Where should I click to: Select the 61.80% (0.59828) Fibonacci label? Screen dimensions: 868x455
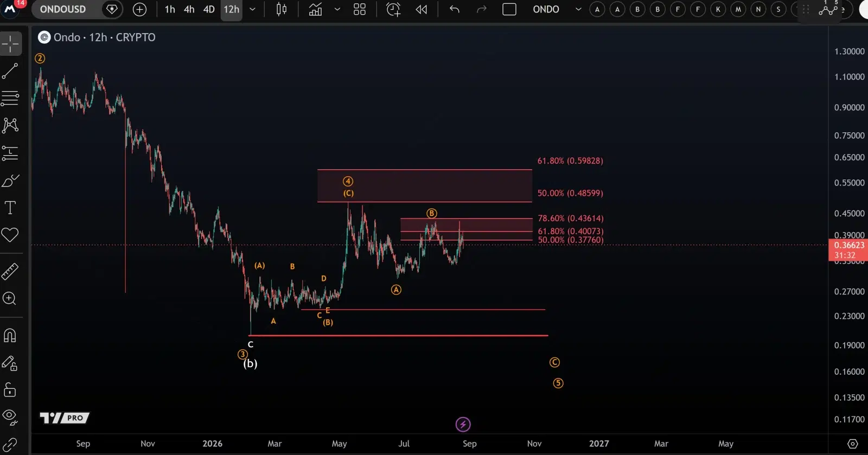coord(570,161)
